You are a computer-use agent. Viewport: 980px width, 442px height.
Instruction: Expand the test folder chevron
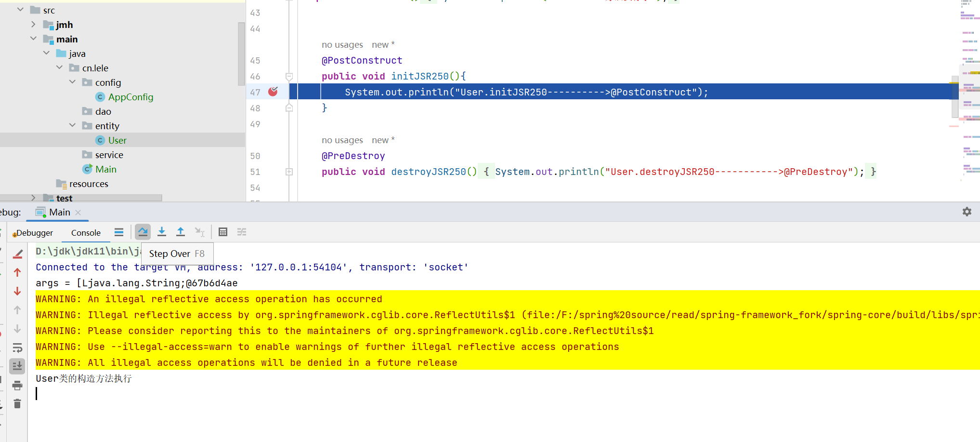33,198
